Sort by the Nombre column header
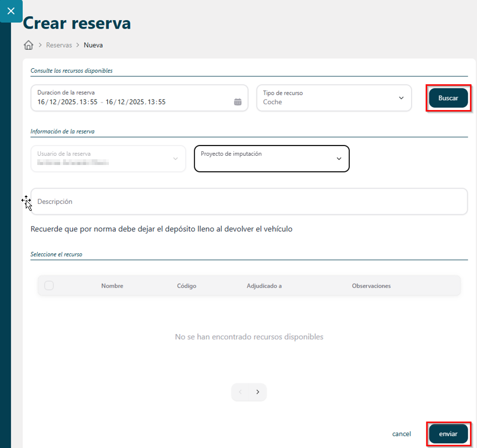Screen dimensions: 477x448 point(112,286)
